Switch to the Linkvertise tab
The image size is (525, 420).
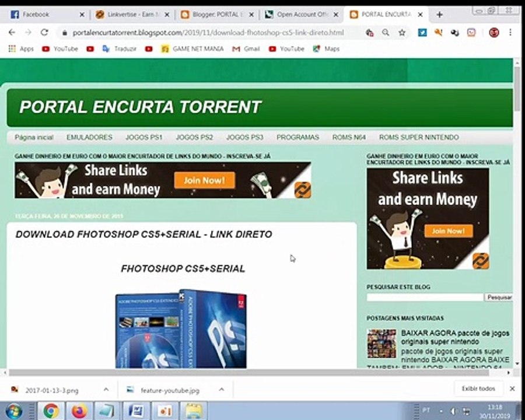[x=132, y=15]
